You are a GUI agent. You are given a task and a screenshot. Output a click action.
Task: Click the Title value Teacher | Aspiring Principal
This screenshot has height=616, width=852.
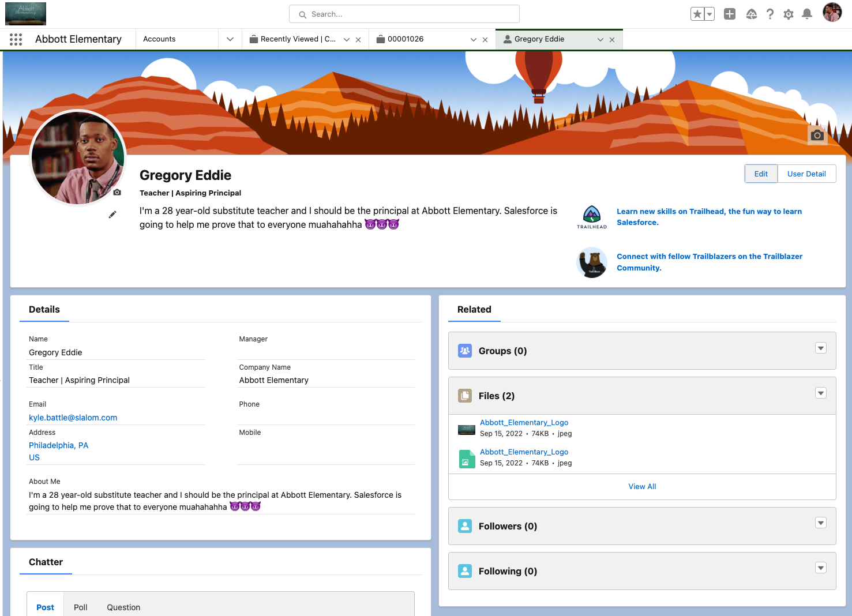coord(80,380)
